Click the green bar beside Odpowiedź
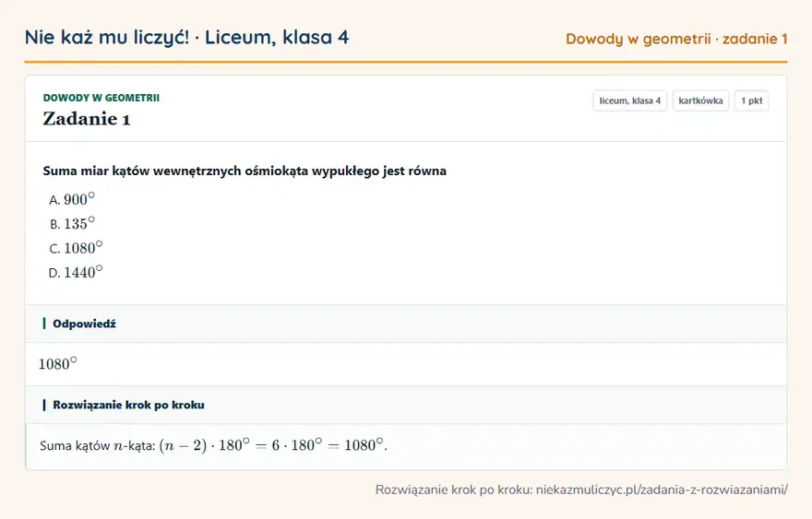 point(44,324)
